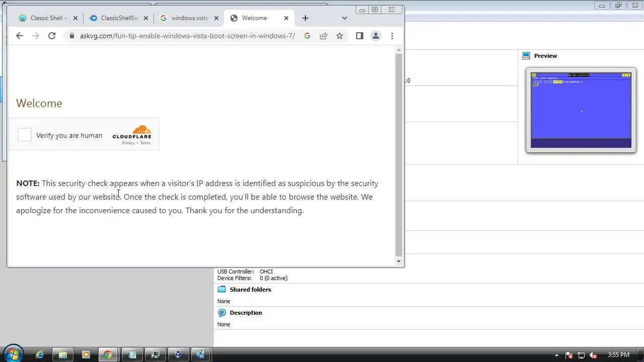Go back to the previous page
The width and height of the screenshot is (644, 362).
20,36
